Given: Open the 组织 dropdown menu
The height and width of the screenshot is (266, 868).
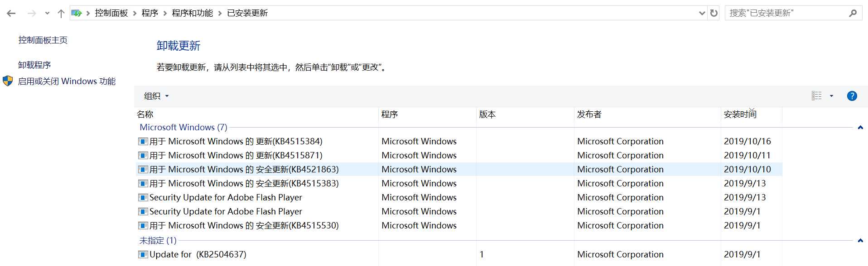Looking at the screenshot, I should (156, 96).
